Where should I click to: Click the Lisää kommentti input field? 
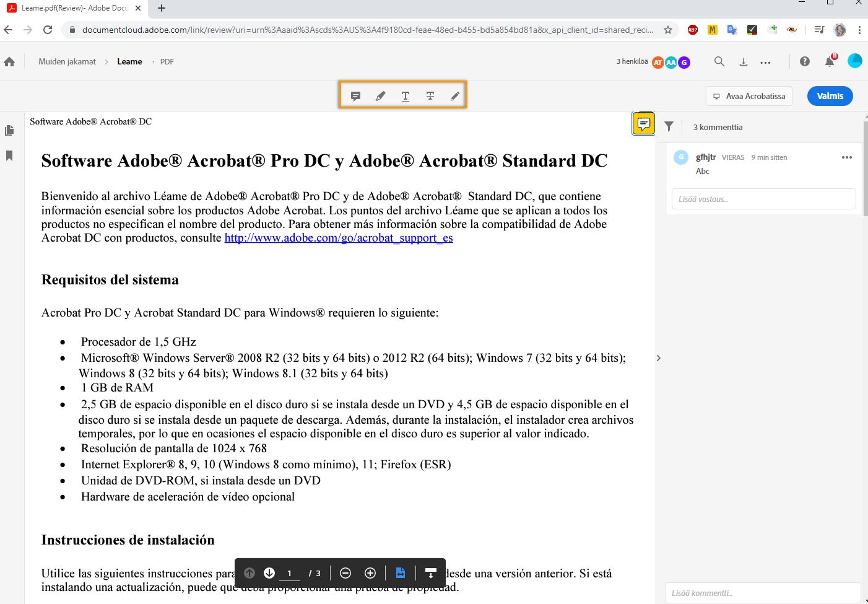(763, 593)
